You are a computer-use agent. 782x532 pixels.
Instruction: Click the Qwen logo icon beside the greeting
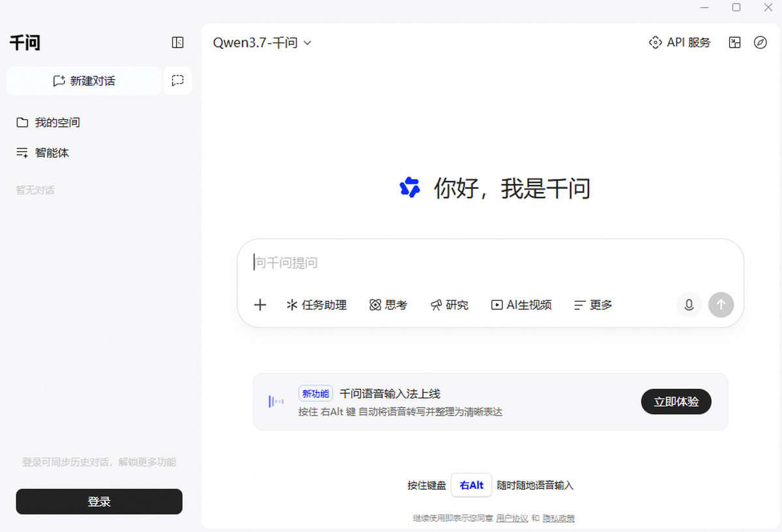410,188
